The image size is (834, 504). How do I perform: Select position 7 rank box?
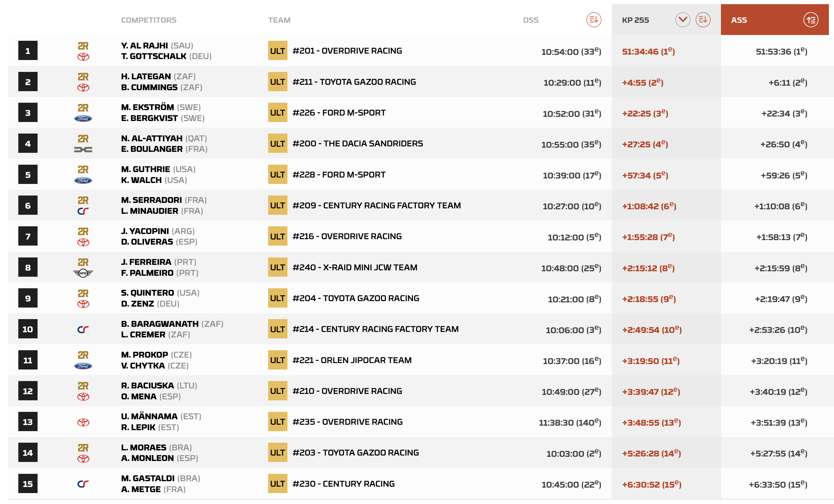[x=28, y=237]
